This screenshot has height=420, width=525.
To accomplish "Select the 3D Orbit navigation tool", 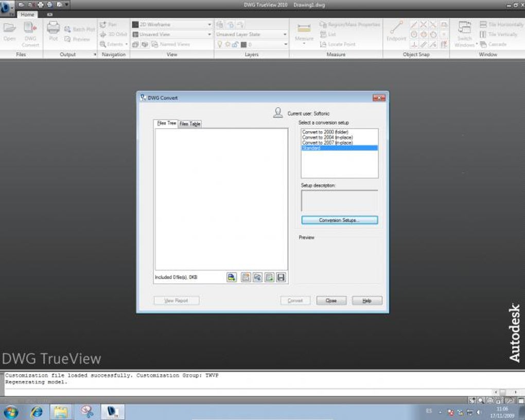I will click(x=114, y=34).
